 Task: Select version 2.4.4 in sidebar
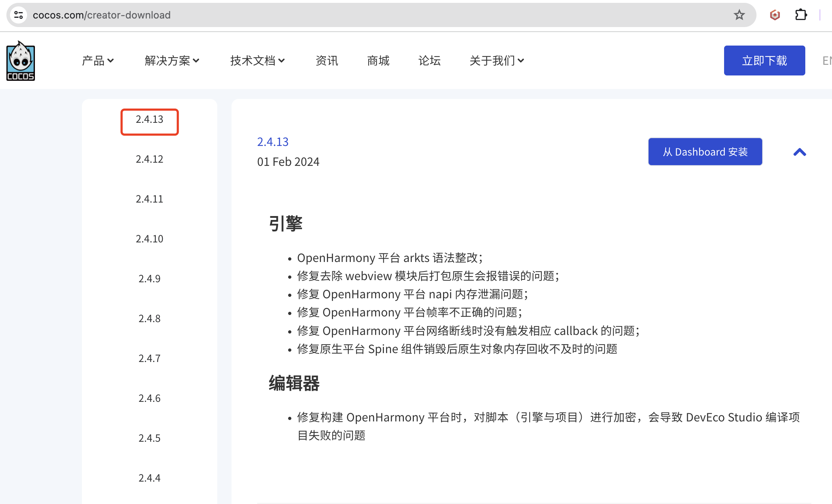pos(149,478)
